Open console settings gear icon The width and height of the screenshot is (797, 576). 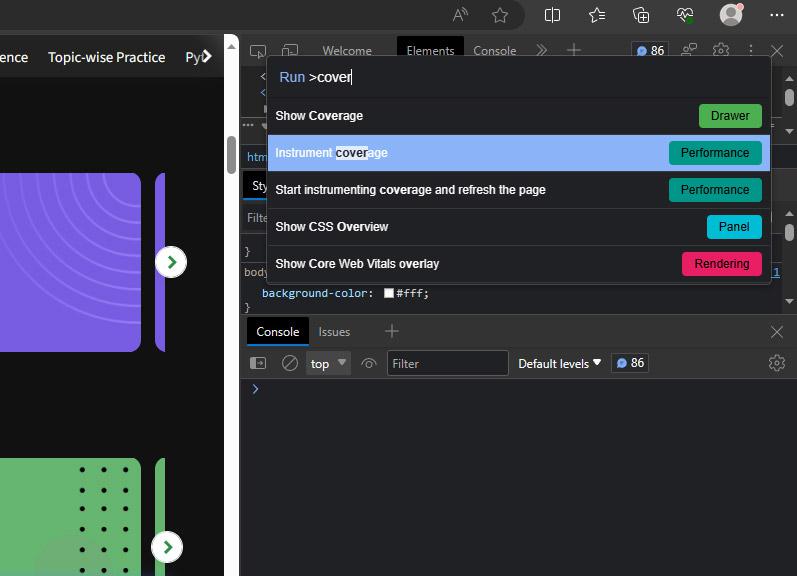click(777, 363)
